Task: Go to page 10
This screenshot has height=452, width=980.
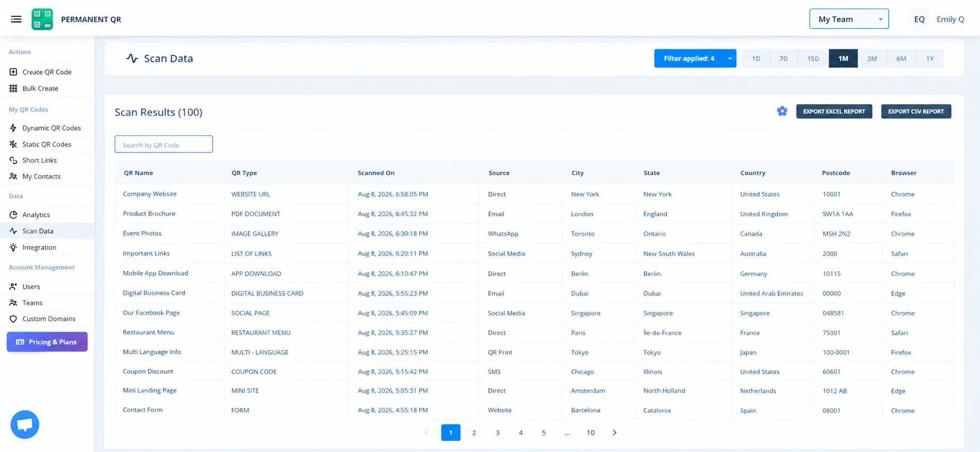Action: [x=591, y=432]
